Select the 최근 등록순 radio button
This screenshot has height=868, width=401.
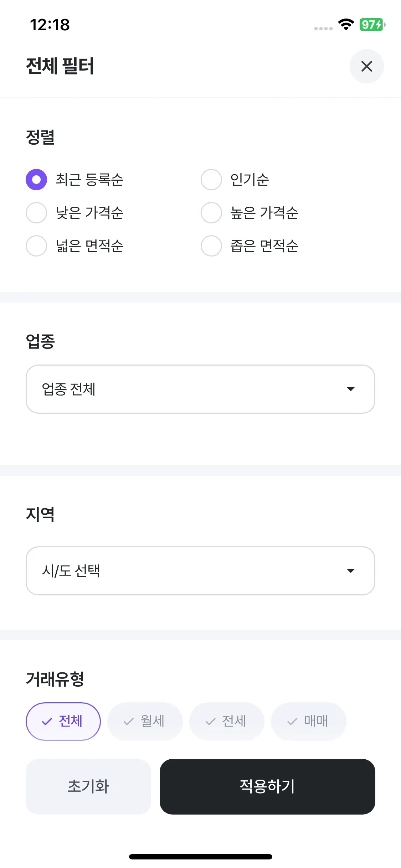click(36, 180)
